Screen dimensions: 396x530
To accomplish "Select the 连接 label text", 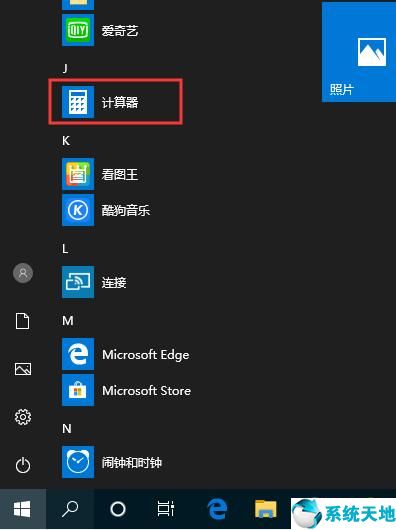I will (114, 282).
